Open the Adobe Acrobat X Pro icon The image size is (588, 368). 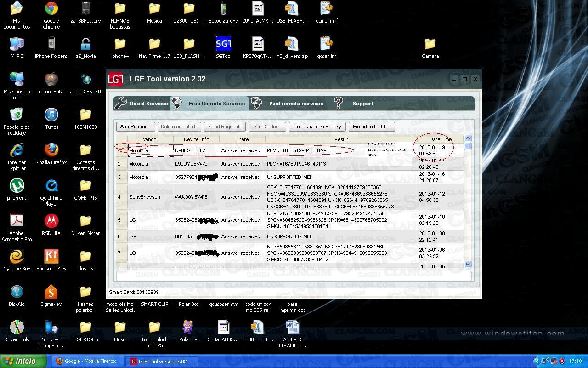coord(17,227)
